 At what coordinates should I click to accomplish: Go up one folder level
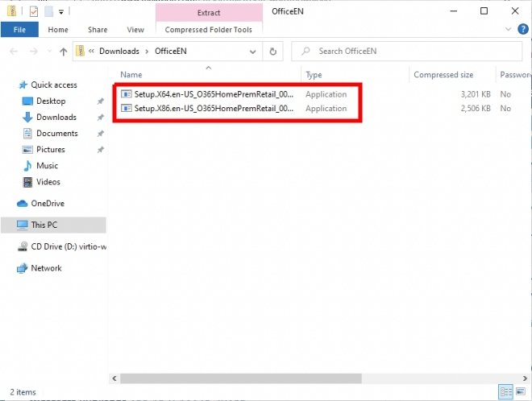click(x=64, y=52)
